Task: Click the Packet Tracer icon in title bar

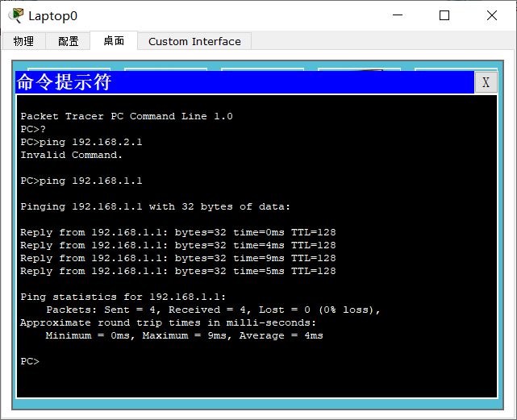Action: tap(15, 15)
